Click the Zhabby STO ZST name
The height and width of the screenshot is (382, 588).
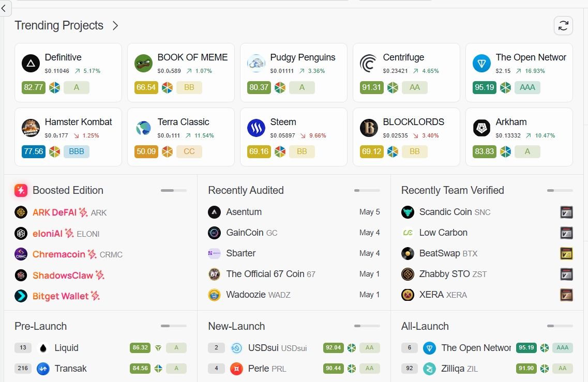(453, 274)
